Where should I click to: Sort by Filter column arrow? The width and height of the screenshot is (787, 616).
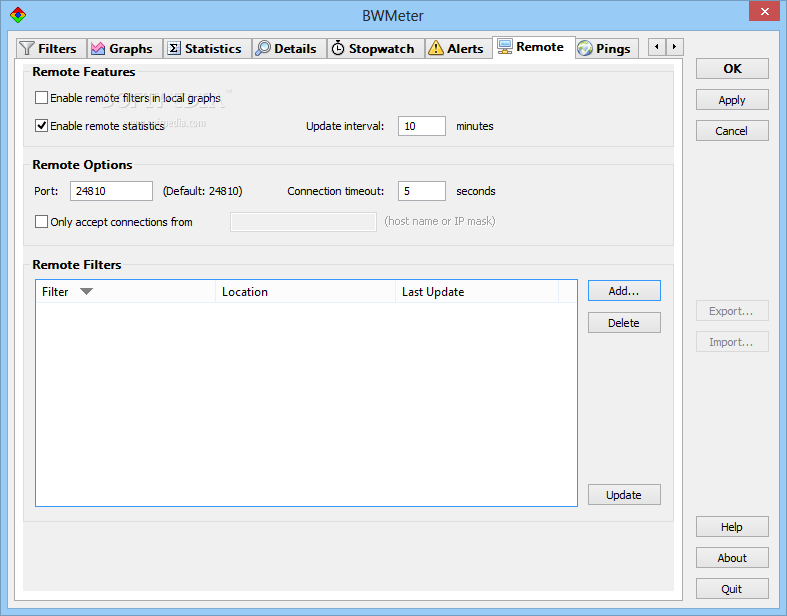86,292
